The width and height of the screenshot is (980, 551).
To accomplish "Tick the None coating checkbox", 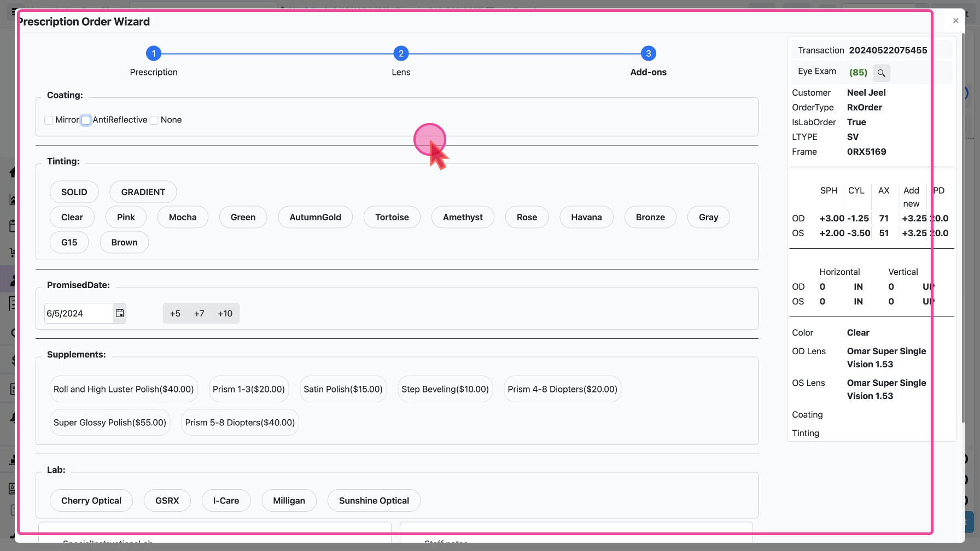I will pyautogui.click(x=154, y=120).
